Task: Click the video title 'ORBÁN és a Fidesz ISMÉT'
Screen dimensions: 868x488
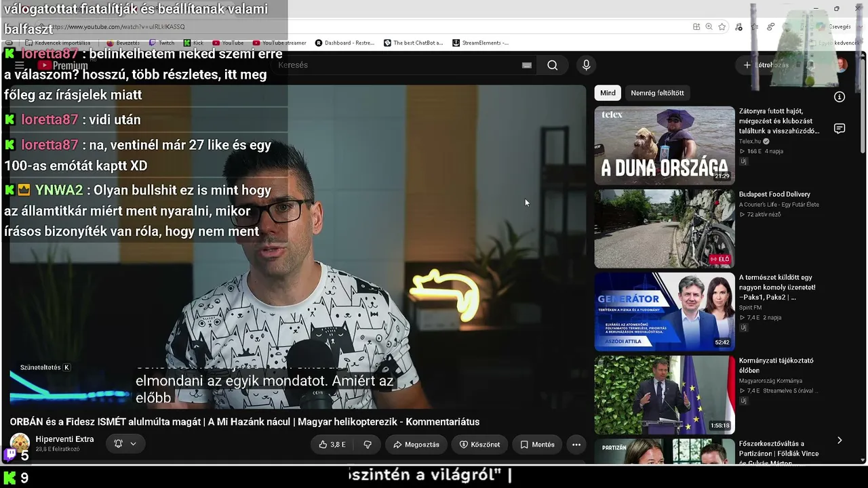Action: 245,422
